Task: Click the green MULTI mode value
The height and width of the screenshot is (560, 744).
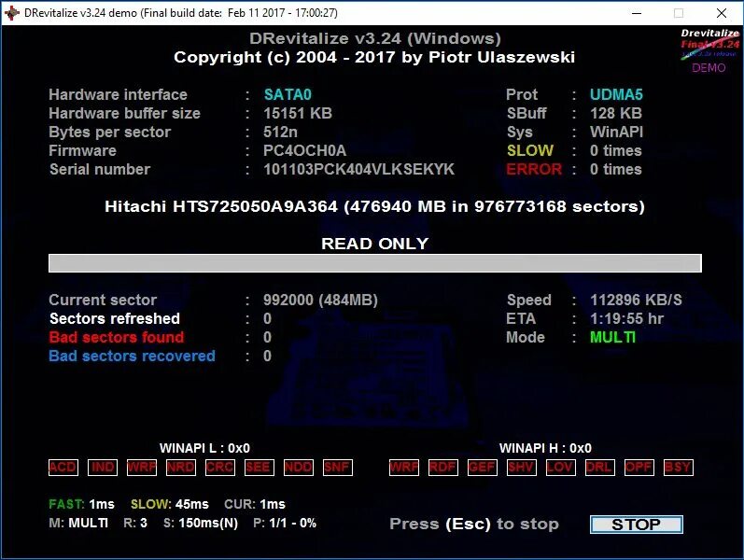Action: pyautogui.click(x=612, y=338)
